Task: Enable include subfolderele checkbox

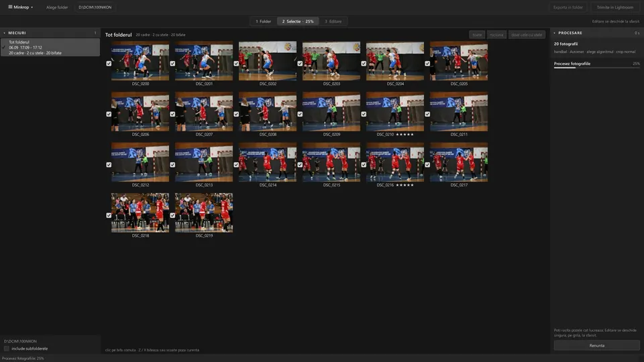Action: click(7, 349)
